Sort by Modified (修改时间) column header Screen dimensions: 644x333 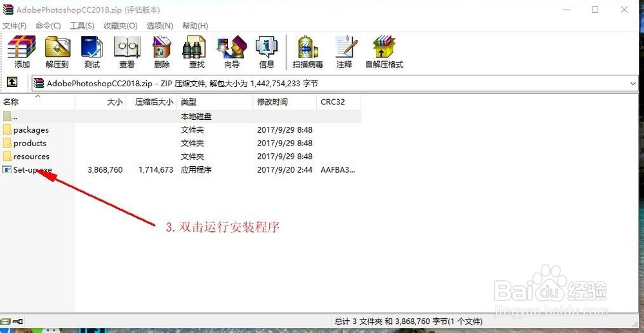285,102
